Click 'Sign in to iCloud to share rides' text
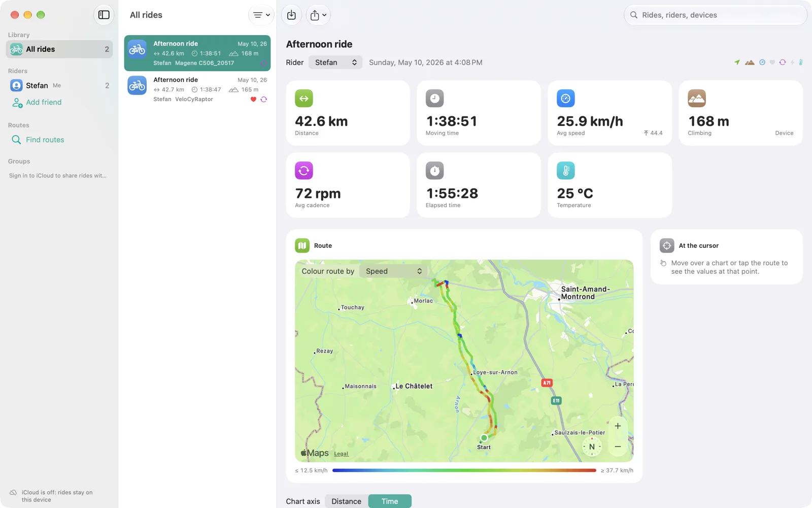The height and width of the screenshot is (508, 812). (58, 176)
